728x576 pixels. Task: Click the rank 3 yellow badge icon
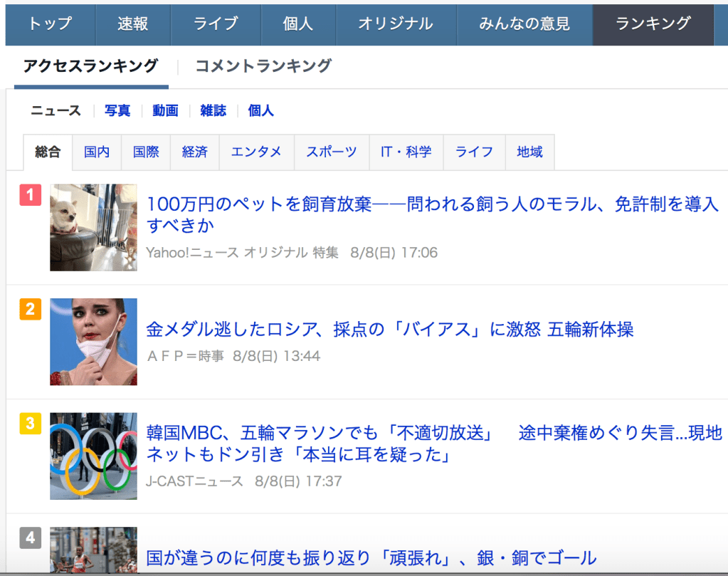30,424
